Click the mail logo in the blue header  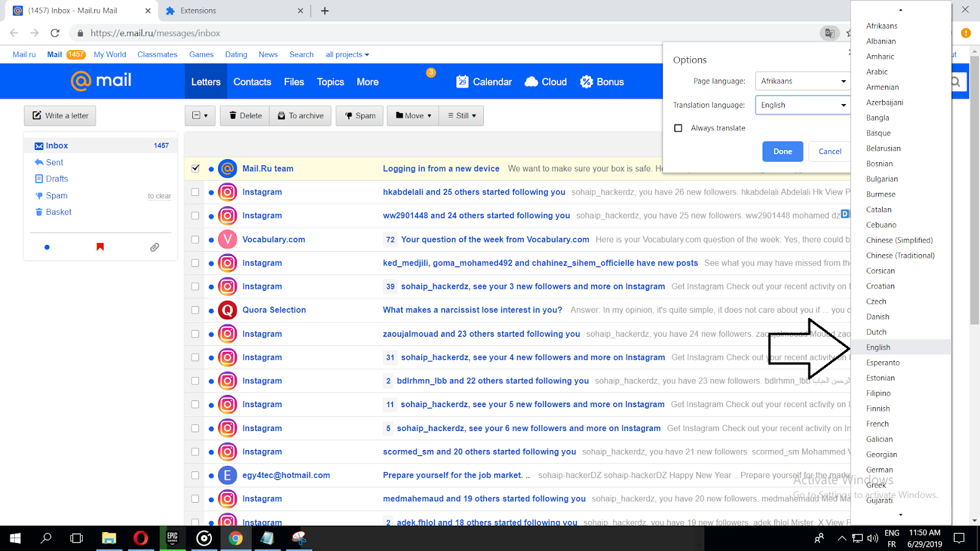pos(101,81)
